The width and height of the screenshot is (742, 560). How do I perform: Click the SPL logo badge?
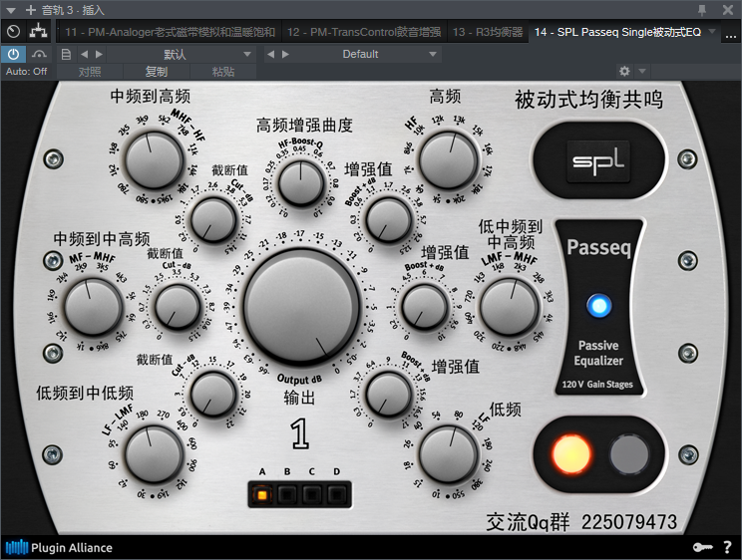pyautogui.click(x=598, y=161)
